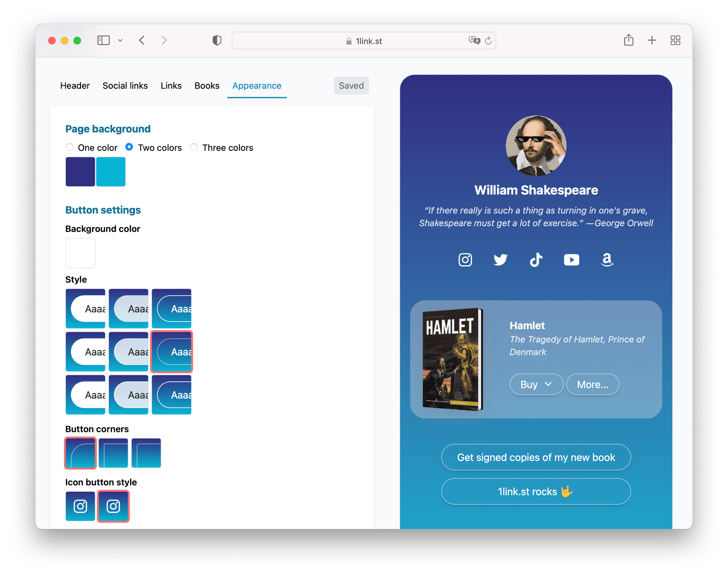Click the Safari share icon
Viewport: 728px width, 576px height.
628,40
